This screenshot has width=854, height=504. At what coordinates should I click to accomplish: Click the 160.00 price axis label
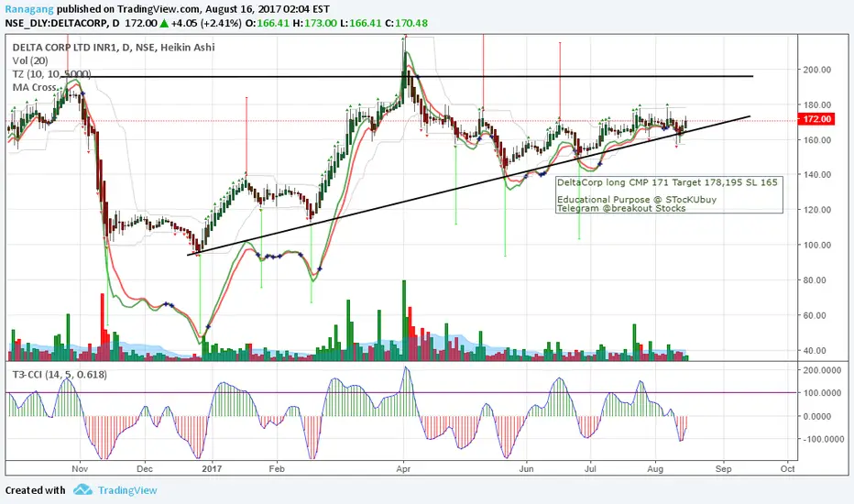(817, 139)
